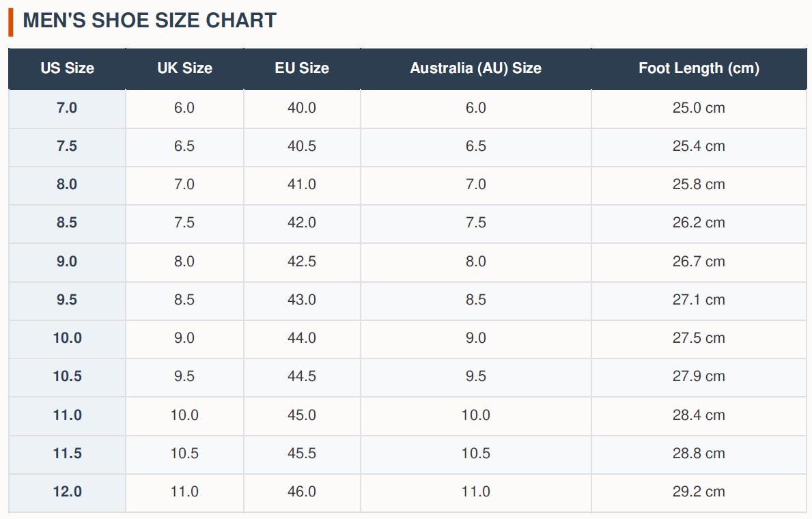812x519 pixels.
Task: Click the Australia (AU) Size header
Action: click(x=476, y=68)
